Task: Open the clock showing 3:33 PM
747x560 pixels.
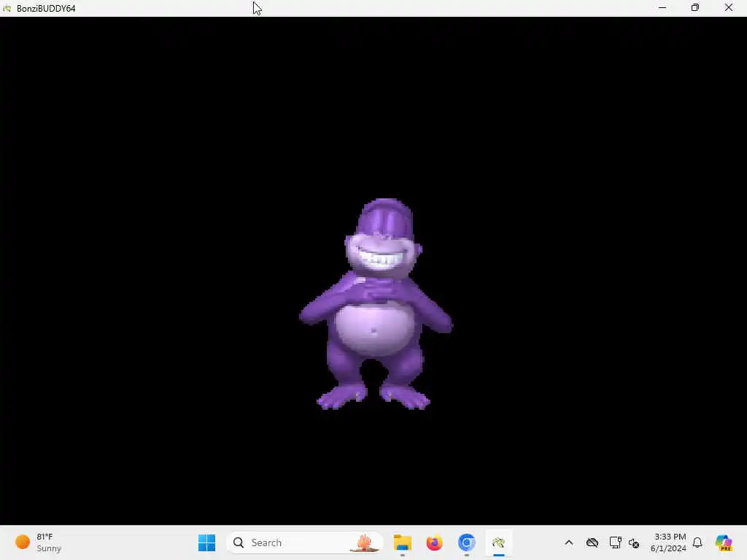Action: pyautogui.click(x=669, y=542)
